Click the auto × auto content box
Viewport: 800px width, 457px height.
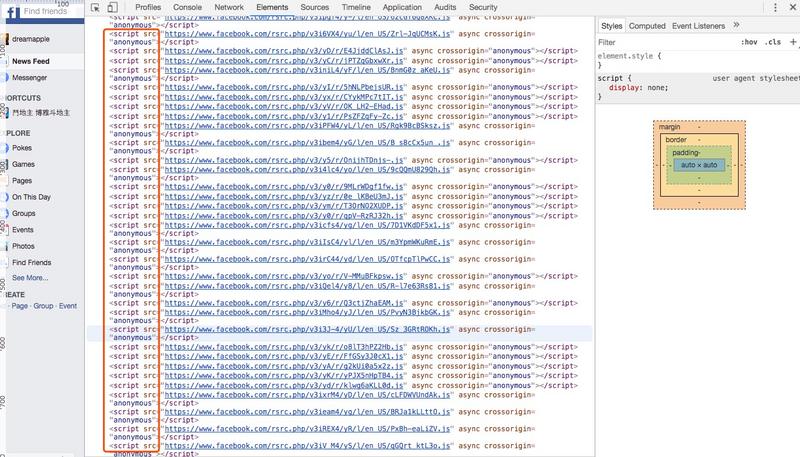699,165
